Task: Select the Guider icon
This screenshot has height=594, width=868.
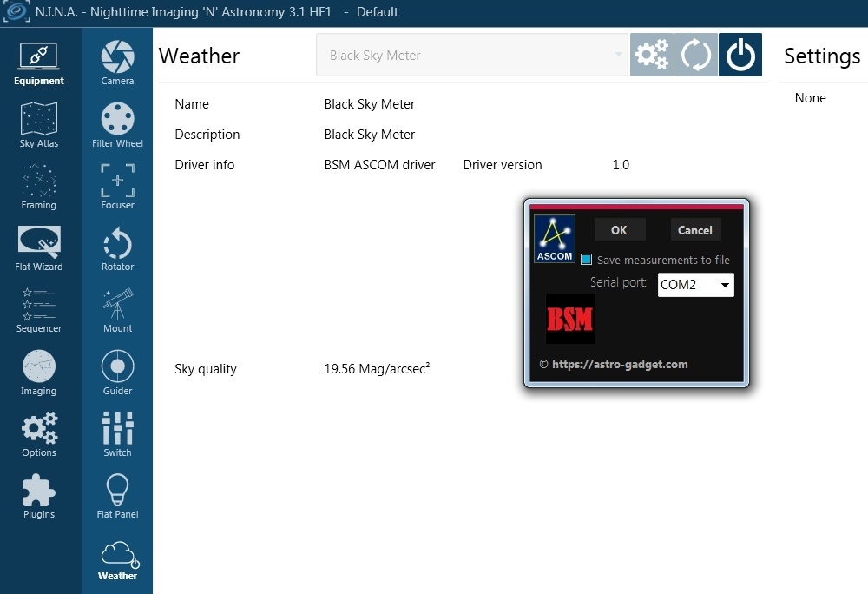Action: pos(117,373)
